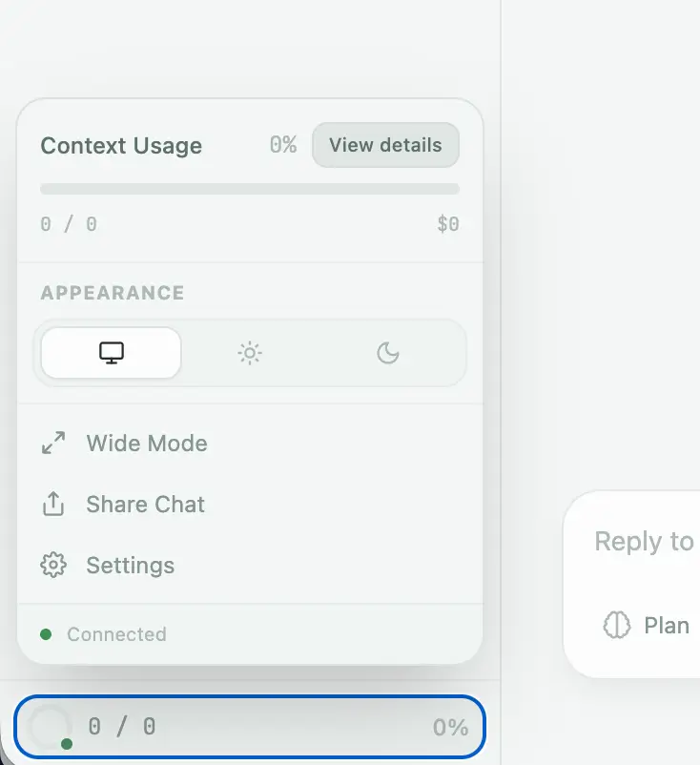The height and width of the screenshot is (765, 700).
Task: Open the Settings menu label
Action: tap(131, 566)
